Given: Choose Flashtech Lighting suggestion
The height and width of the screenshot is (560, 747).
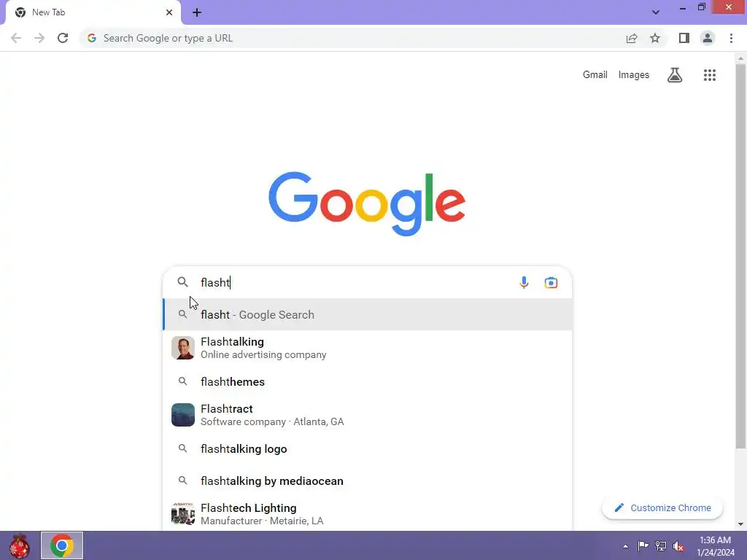Looking at the screenshot, I should pyautogui.click(x=368, y=514).
